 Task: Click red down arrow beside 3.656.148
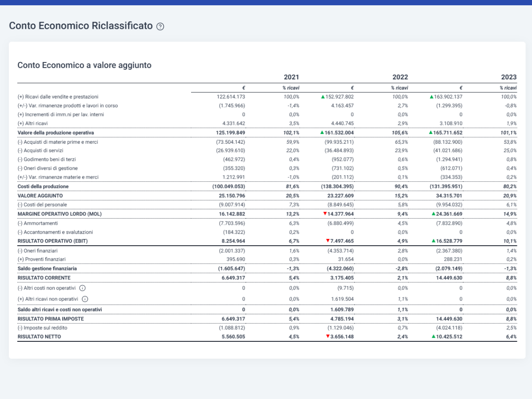tap(328, 336)
